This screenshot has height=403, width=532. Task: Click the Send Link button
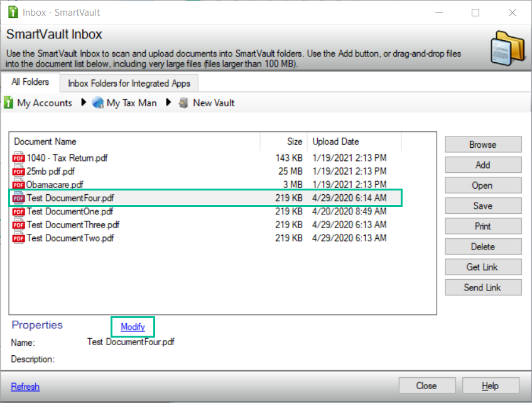point(483,287)
